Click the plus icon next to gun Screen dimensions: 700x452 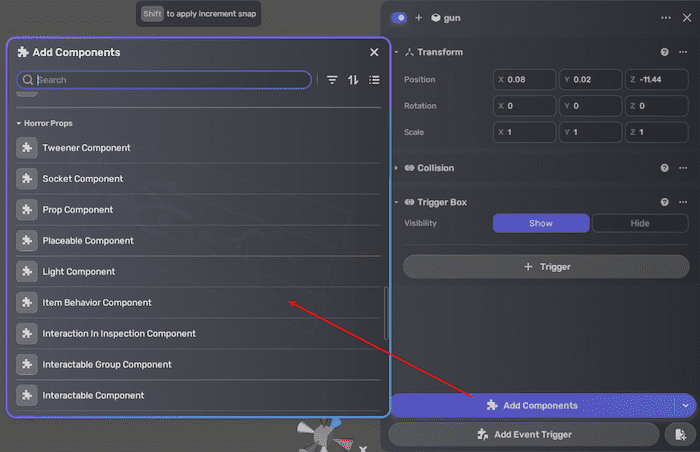point(419,18)
